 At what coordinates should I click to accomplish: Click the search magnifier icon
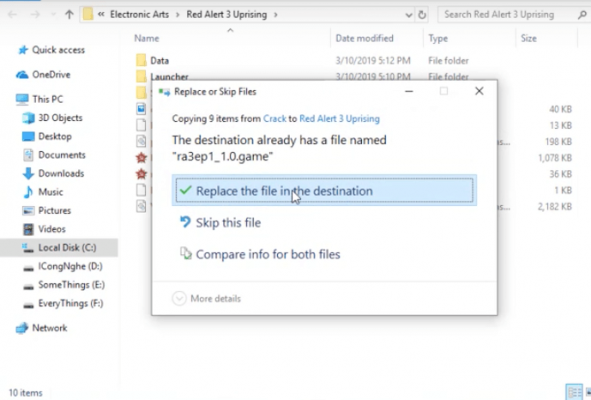[582, 15]
